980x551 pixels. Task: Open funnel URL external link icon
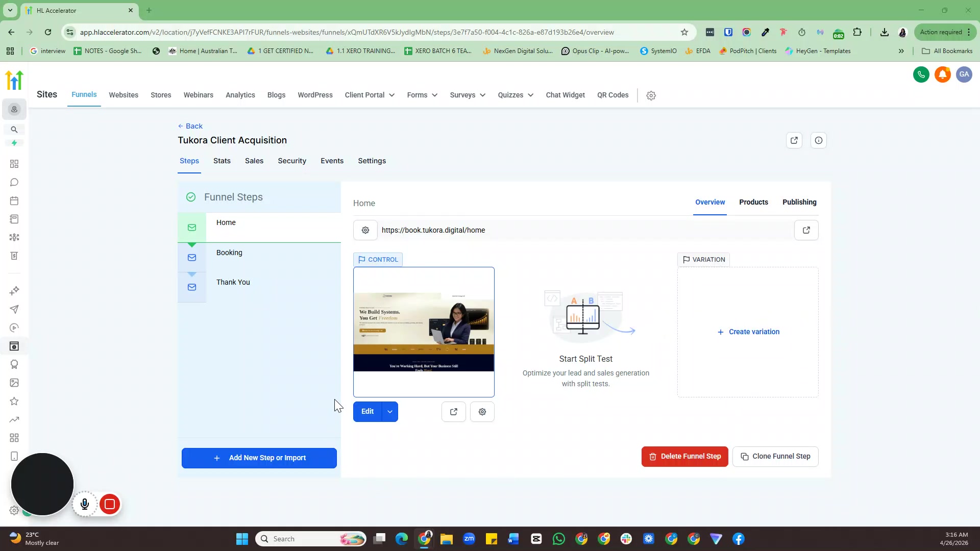[x=806, y=230]
